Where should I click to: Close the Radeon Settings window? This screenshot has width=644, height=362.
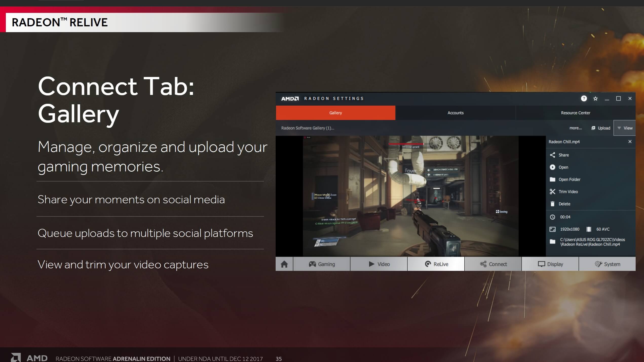point(630,98)
